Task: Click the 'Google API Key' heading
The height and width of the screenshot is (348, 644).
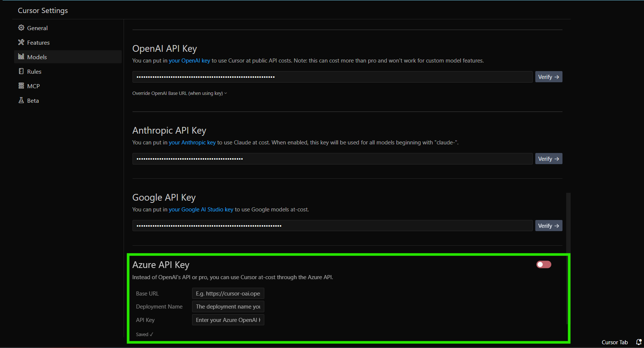Action: click(164, 198)
